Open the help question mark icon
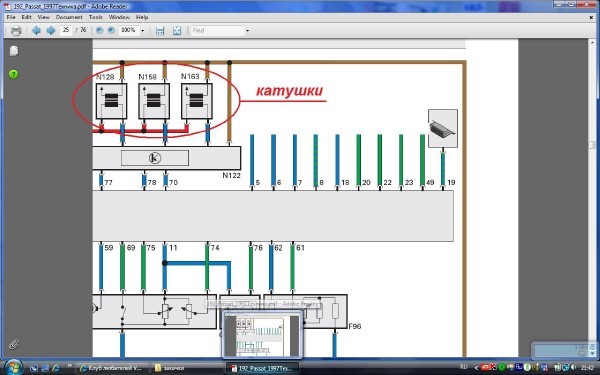 13,74
